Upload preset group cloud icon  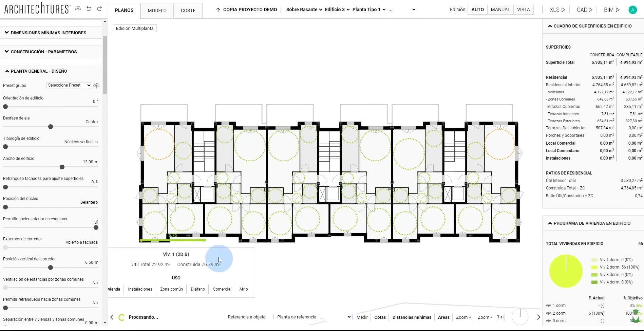pyautogui.click(x=96, y=86)
